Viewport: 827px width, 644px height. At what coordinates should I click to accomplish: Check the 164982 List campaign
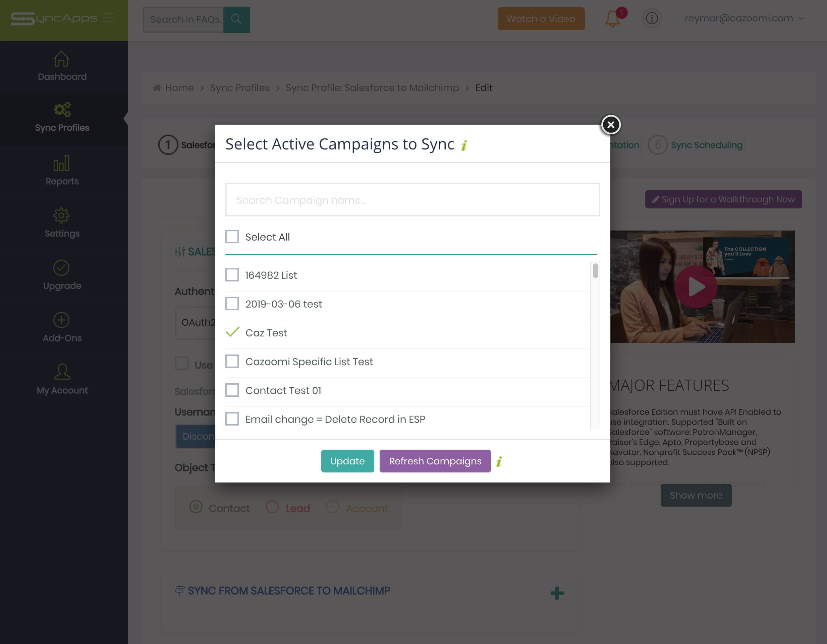(x=232, y=275)
